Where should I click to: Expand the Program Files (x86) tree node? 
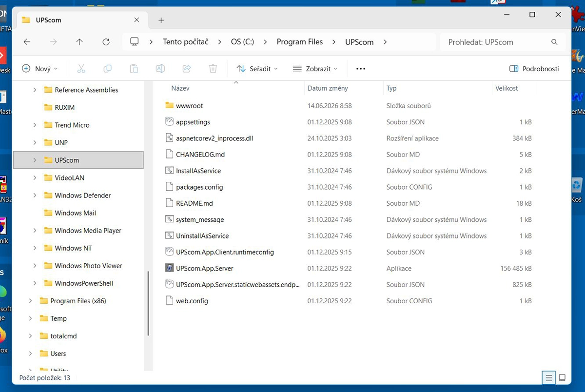tap(30, 301)
